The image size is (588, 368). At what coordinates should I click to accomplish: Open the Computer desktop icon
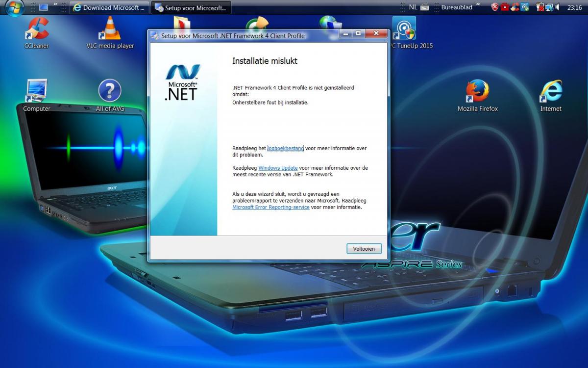(37, 96)
